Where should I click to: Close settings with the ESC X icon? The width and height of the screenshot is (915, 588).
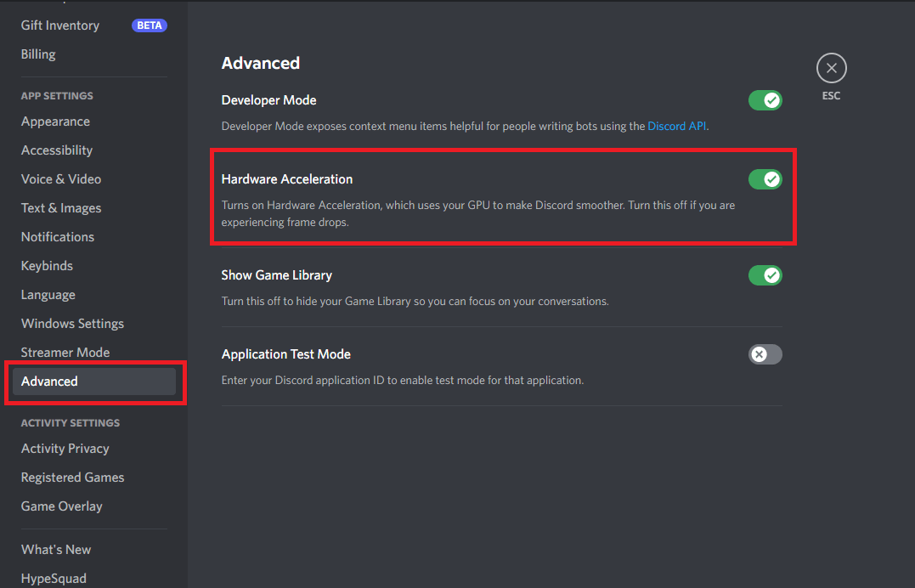coord(831,69)
